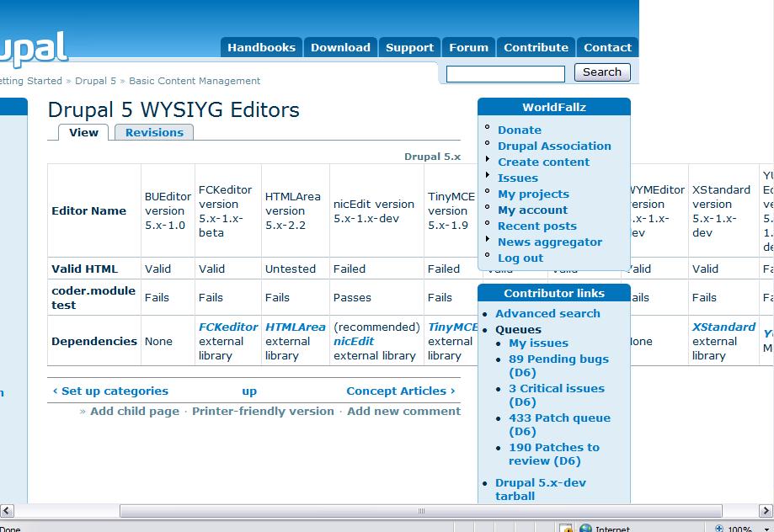Screen dimensions: 774x532
Task: Open the TinyMCE dependency link
Action: pyautogui.click(x=452, y=327)
